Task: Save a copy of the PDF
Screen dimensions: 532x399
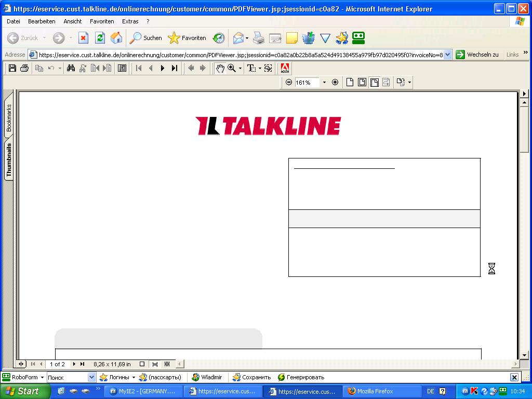Action: tap(12, 68)
